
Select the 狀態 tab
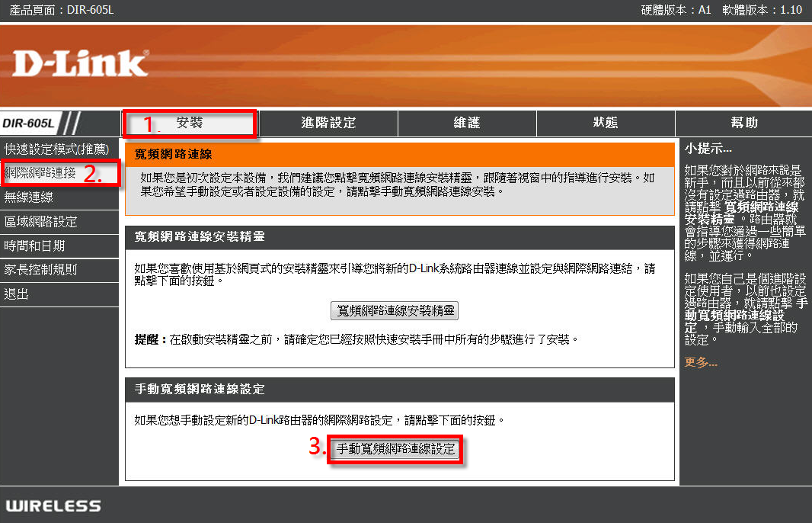point(606,123)
